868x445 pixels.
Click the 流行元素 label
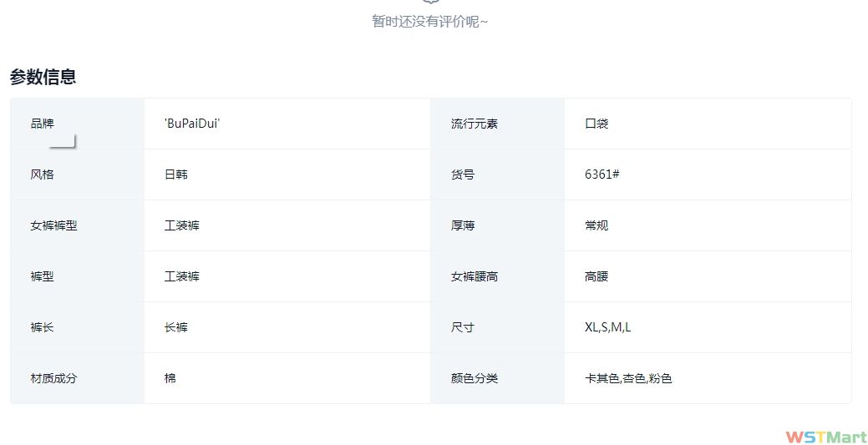(x=475, y=124)
